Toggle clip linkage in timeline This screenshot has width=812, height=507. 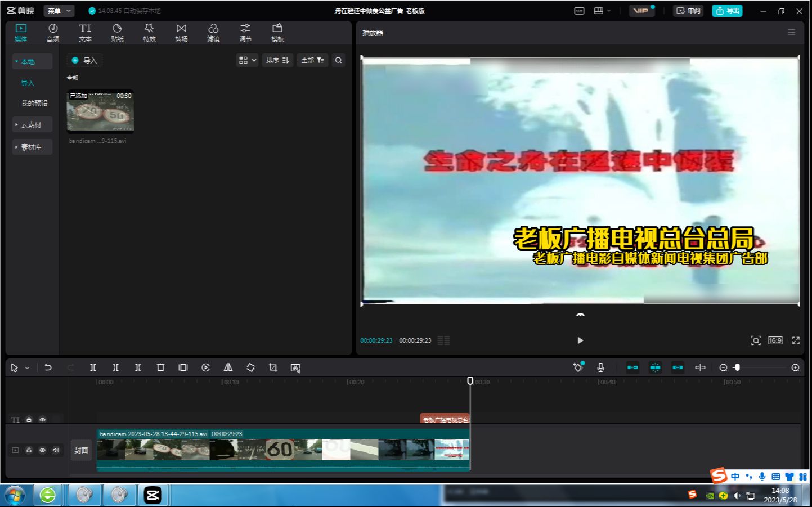(678, 367)
